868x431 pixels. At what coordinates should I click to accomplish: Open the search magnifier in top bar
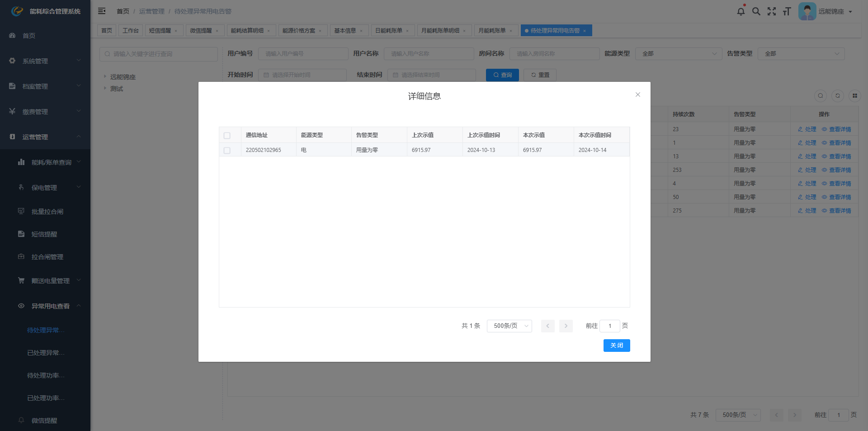[756, 11]
